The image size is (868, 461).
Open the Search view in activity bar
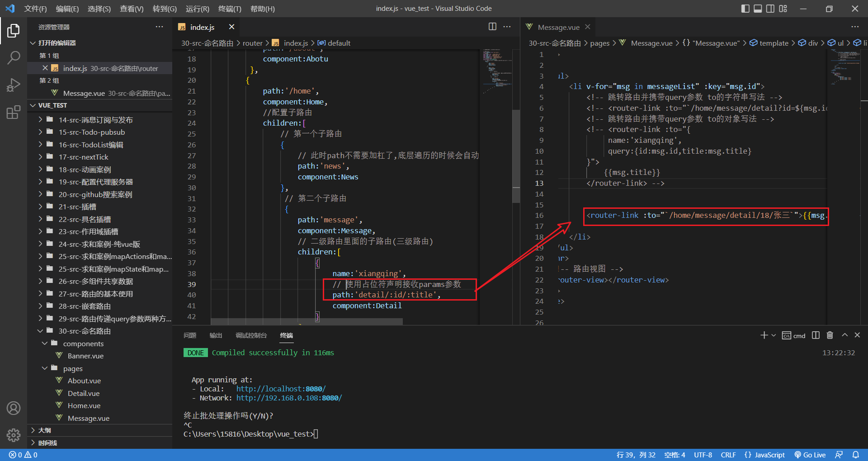(14, 57)
